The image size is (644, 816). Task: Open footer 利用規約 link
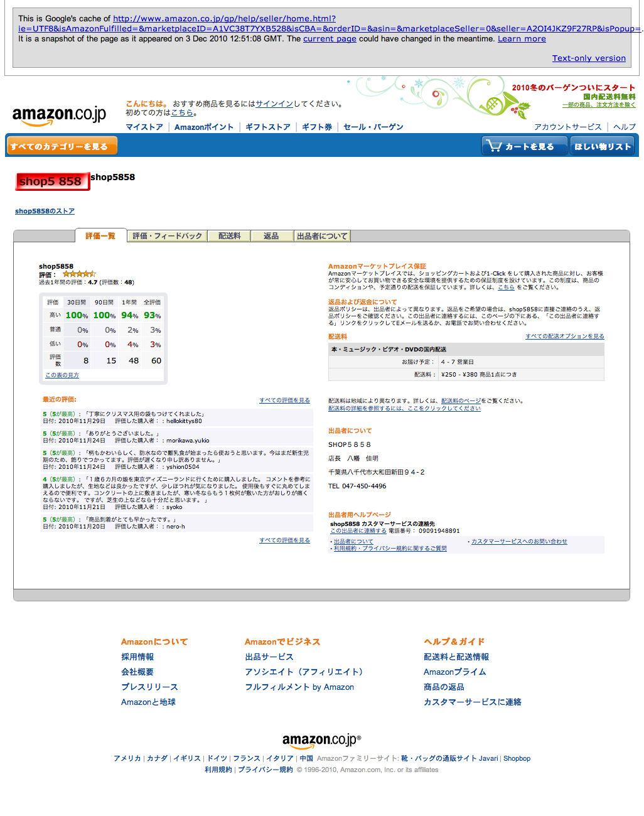(x=218, y=770)
